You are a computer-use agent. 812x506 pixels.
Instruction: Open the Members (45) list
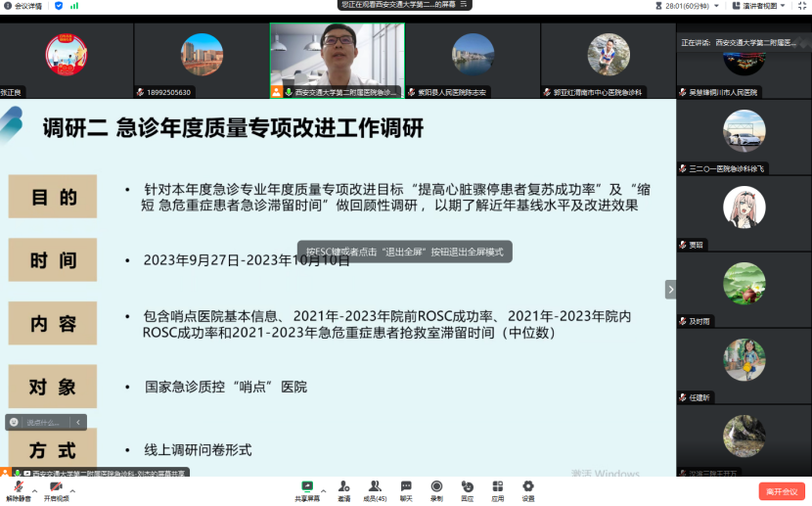click(x=375, y=490)
